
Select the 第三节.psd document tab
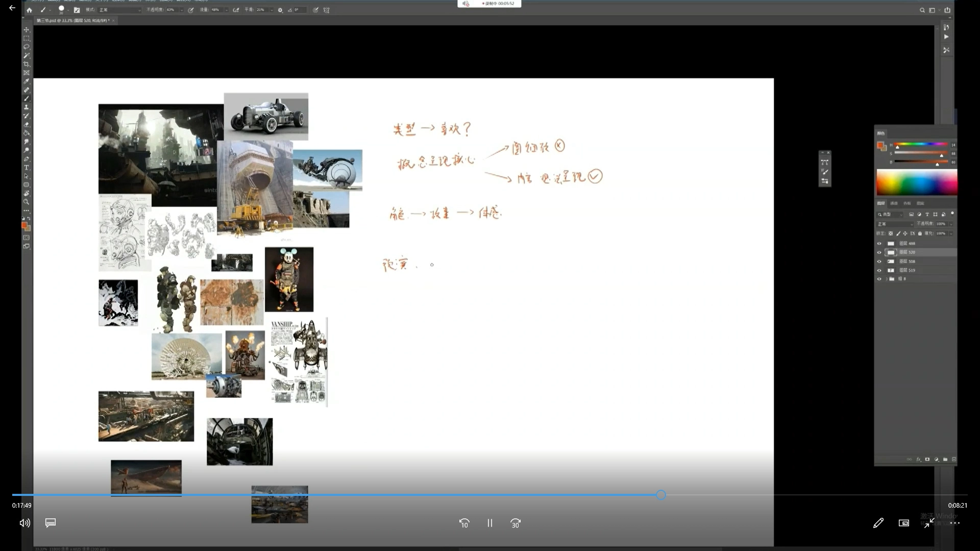pos(72,20)
